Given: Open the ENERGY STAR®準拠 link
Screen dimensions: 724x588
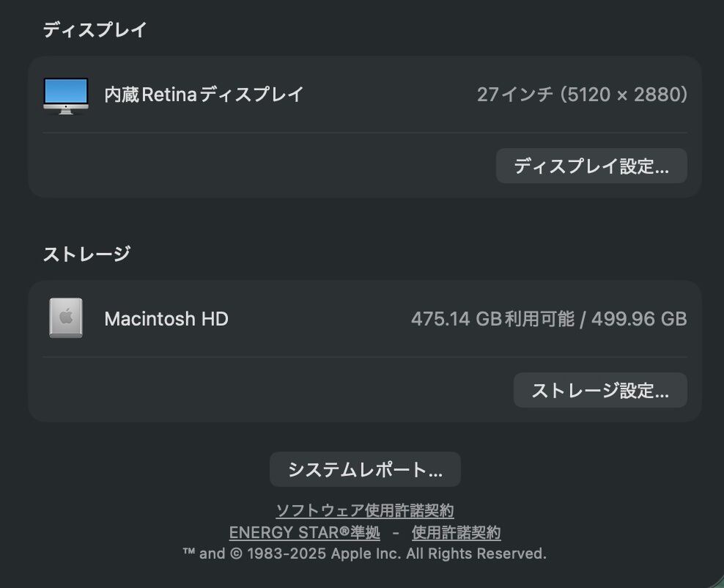Looking at the screenshot, I should coord(305,532).
